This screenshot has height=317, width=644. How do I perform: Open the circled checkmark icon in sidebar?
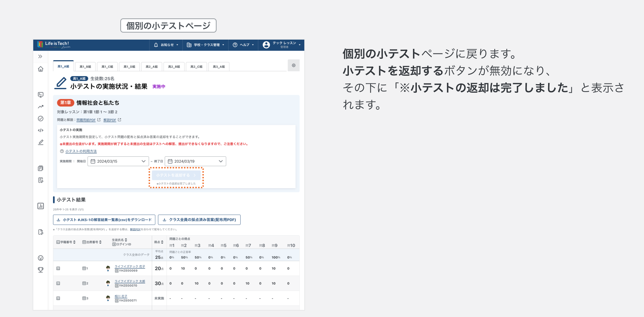(x=41, y=119)
